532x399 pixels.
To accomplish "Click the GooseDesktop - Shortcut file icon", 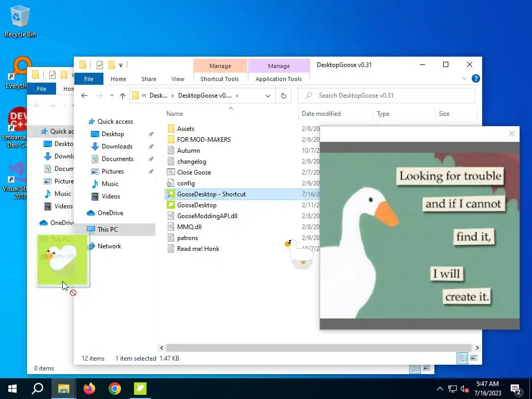I will coord(170,194).
